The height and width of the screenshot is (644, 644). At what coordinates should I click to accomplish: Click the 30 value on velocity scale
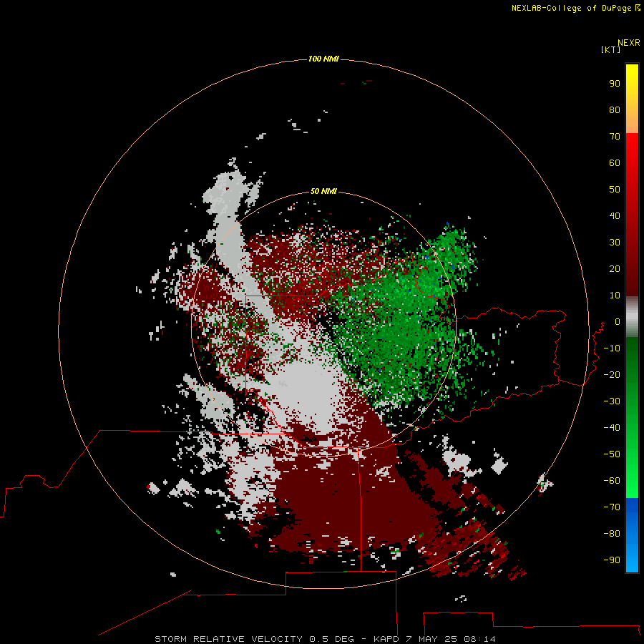(615, 243)
